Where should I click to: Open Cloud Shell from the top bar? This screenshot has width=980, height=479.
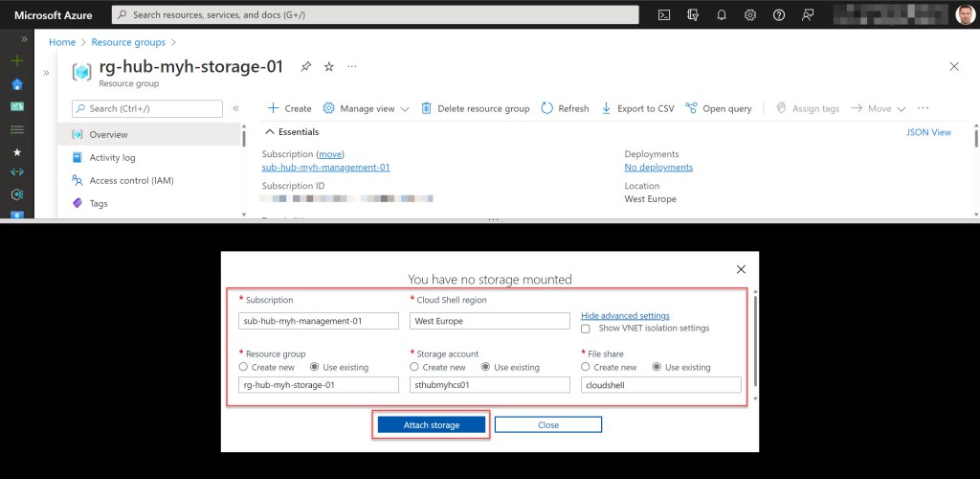(x=664, y=14)
